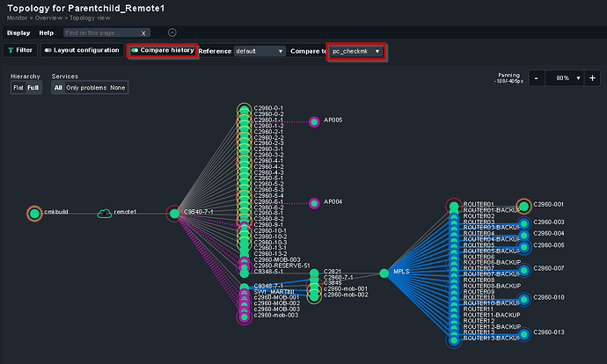
Task: Set Services filter to None
Action: point(118,88)
